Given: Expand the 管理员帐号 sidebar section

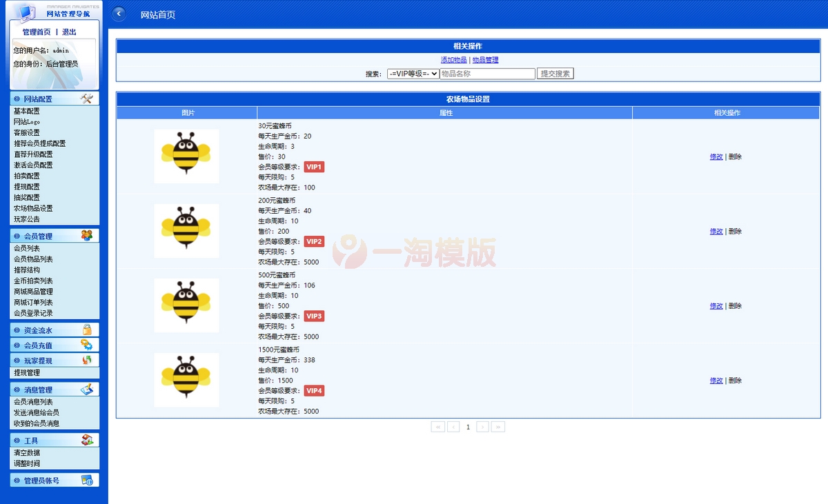Looking at the screenshot, I should point(41,481).
